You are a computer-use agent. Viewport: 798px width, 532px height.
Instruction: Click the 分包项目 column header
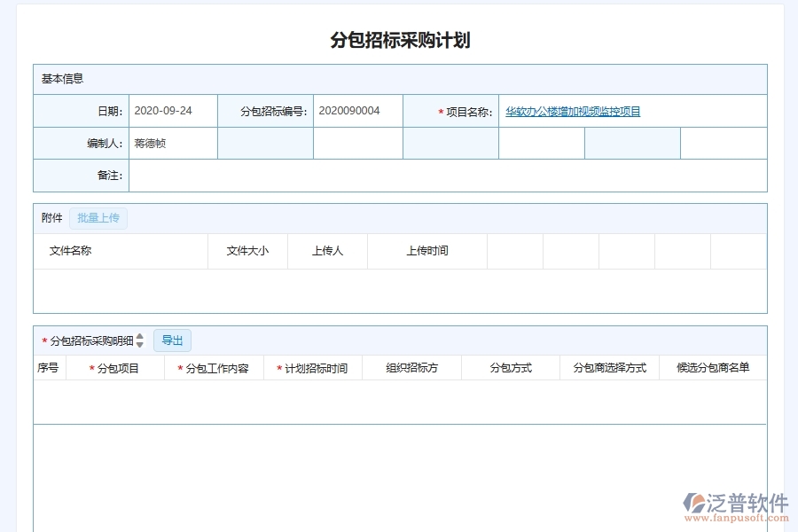[120, 367]
